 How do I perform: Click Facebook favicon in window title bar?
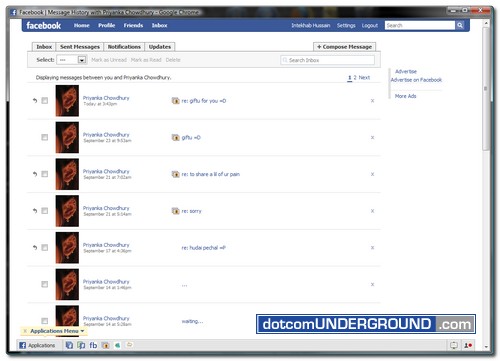[14, 12]
